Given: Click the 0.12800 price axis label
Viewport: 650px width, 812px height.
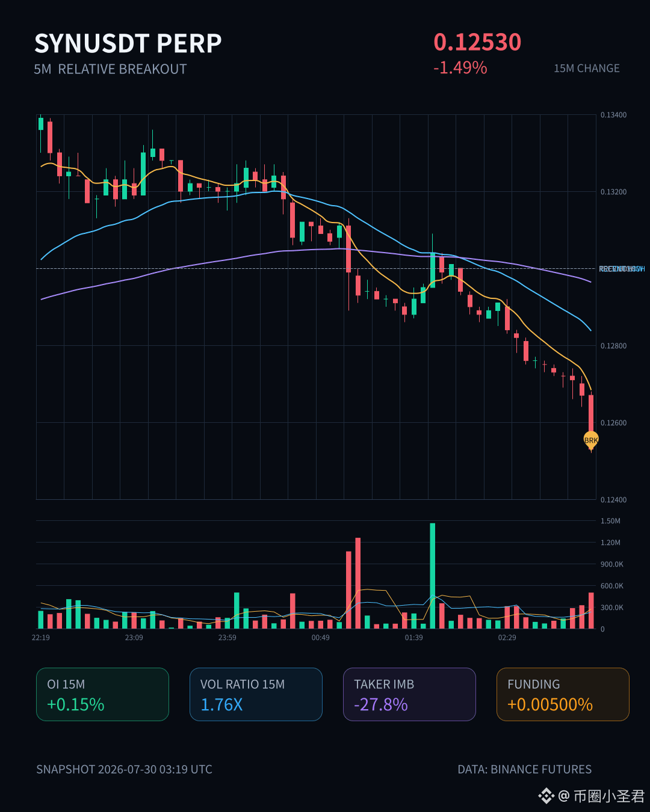Looking at the screenshot, I should coord(613,346).
